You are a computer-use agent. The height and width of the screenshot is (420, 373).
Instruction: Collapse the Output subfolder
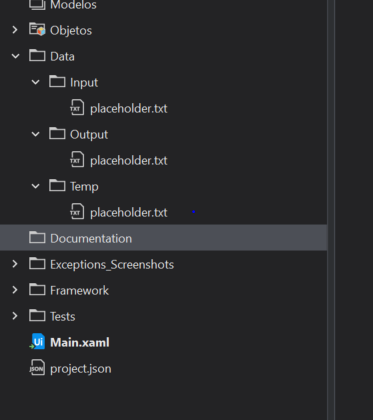[35, 134]
